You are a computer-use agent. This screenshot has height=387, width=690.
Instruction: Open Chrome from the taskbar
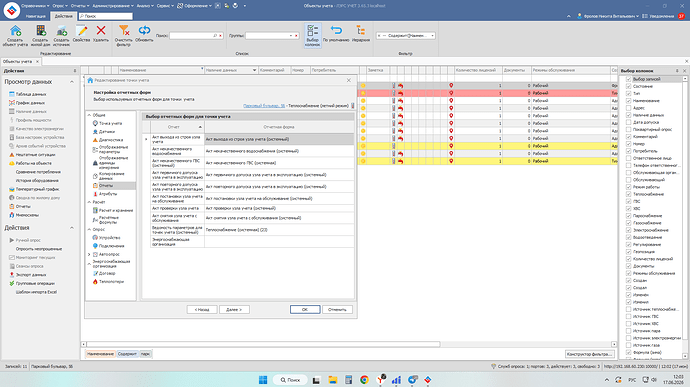tap(364, 380)
